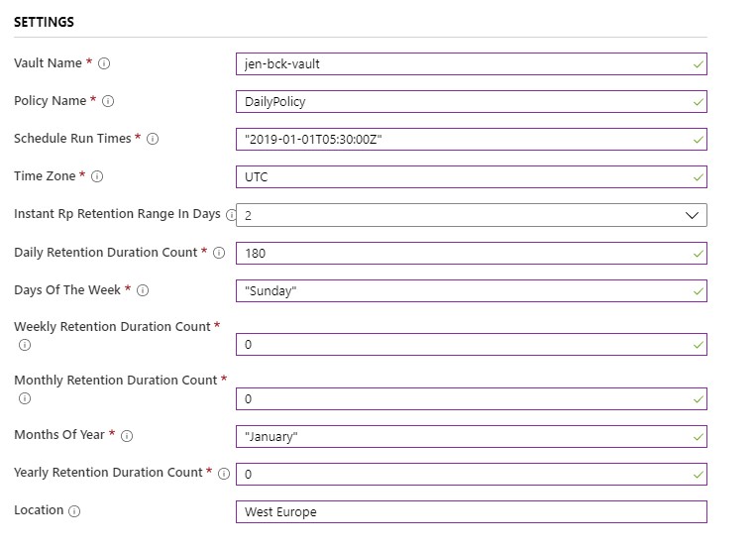This screenshot has width=756, height=549.
Task: Click the Vault Name input field
Action: pyautogui.click(x=472, y=63)
